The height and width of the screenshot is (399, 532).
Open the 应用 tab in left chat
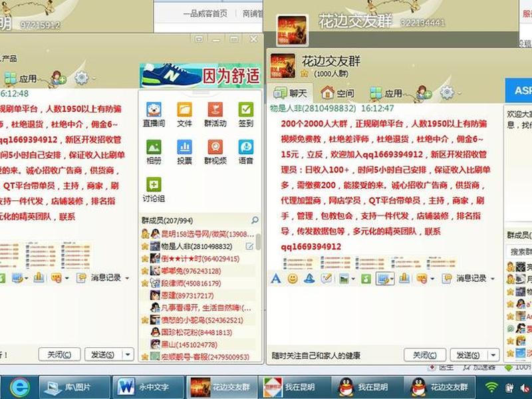point(20,78)
